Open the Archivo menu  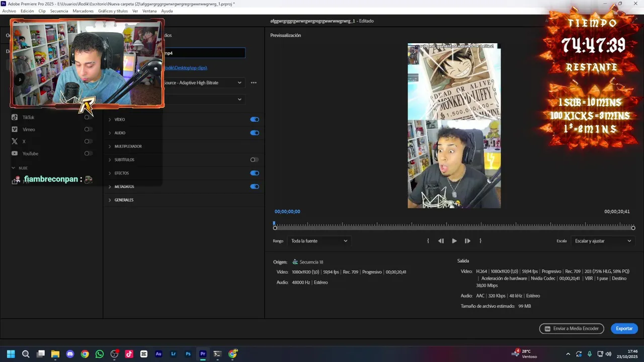point(9,11)
